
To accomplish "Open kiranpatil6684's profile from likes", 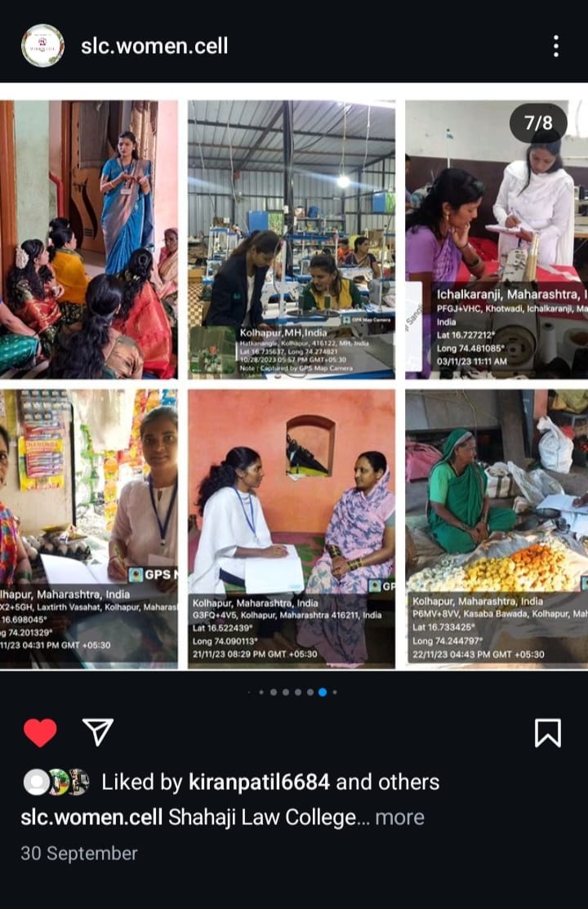I will point(259,782).
